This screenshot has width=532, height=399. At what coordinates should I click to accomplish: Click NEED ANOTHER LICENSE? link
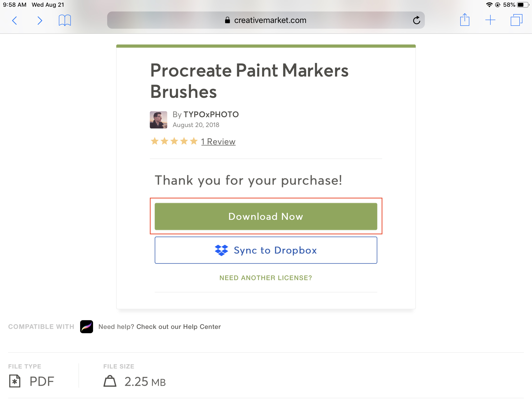266,278
